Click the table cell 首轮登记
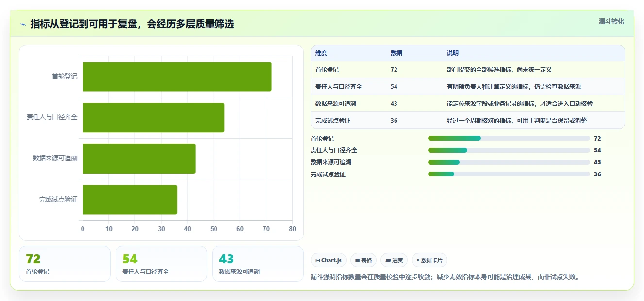 click(327, 70)
